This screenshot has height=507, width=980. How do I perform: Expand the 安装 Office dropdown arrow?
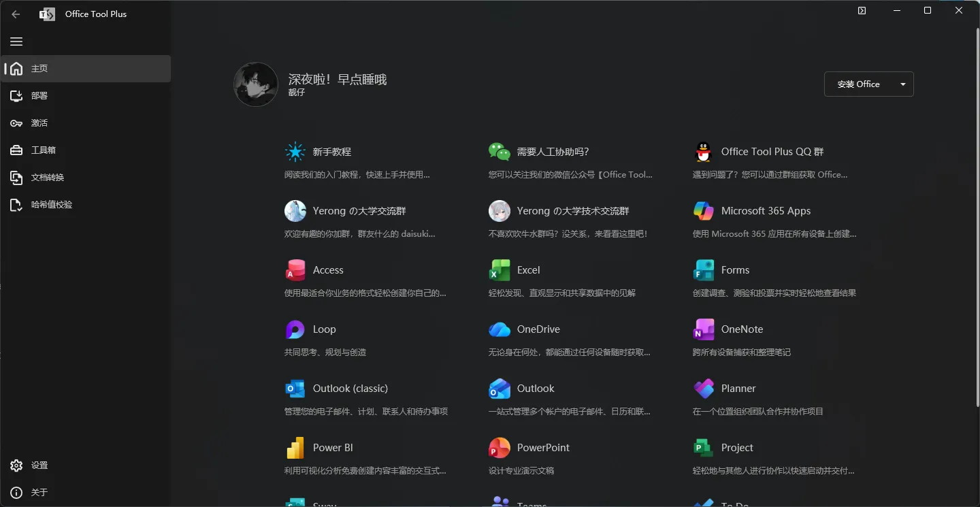click(x=903, y=84)
